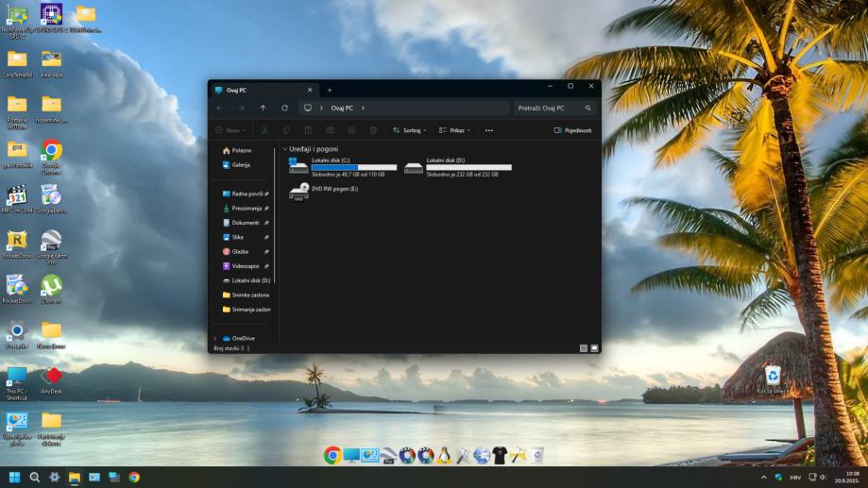This screenshot has height=488, width=868.
Task: Go up one folder level
Action: (x=263, y=108)
